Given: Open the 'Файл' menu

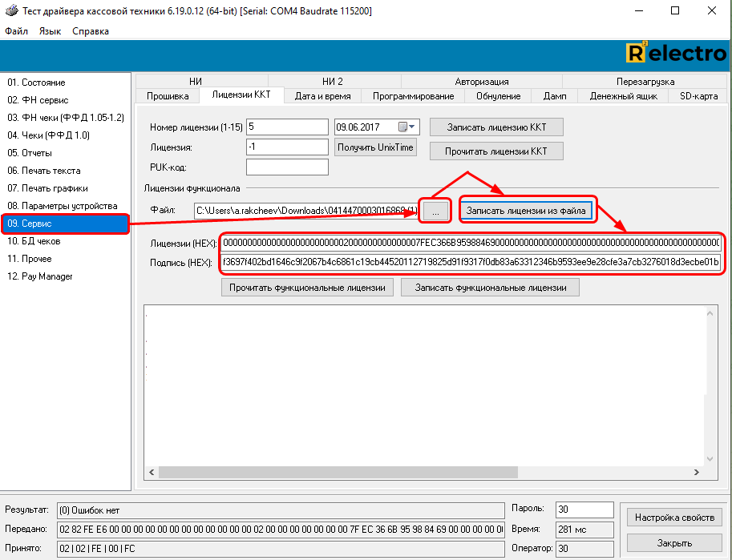Looking at the screenshot, I should pyautogui.click(x=16, y=31).
